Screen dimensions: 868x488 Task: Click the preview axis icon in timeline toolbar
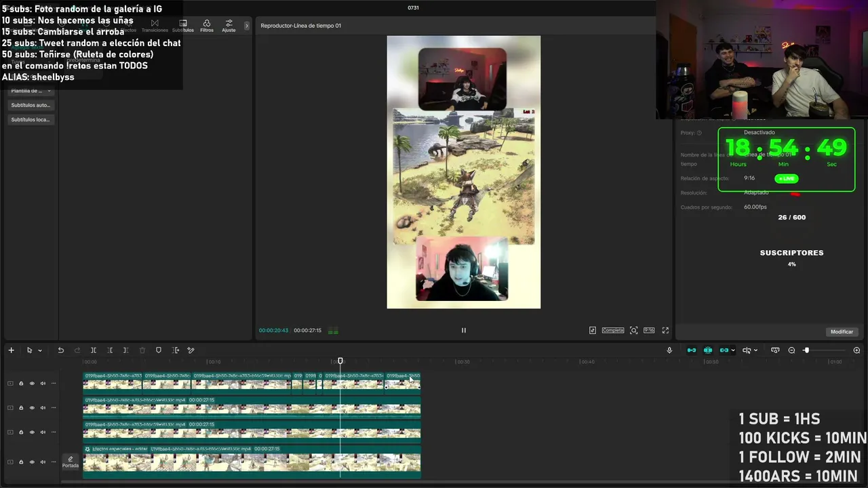746,350
